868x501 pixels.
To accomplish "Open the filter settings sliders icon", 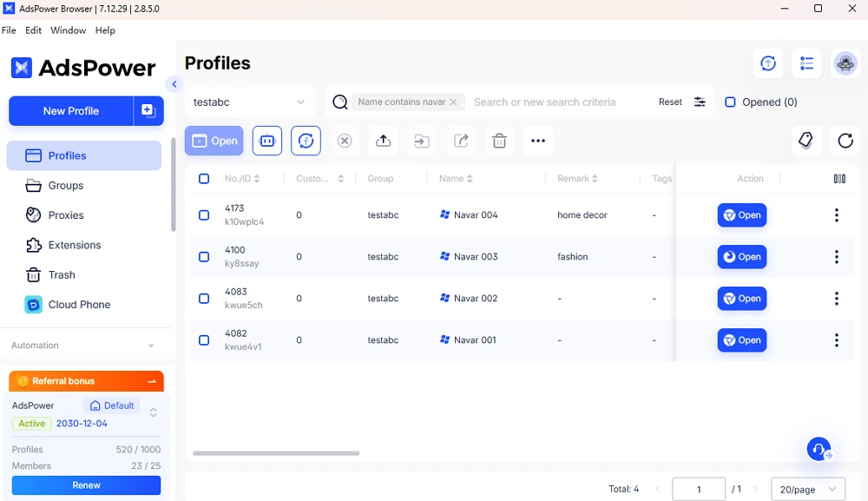I will tap(700, 102).
